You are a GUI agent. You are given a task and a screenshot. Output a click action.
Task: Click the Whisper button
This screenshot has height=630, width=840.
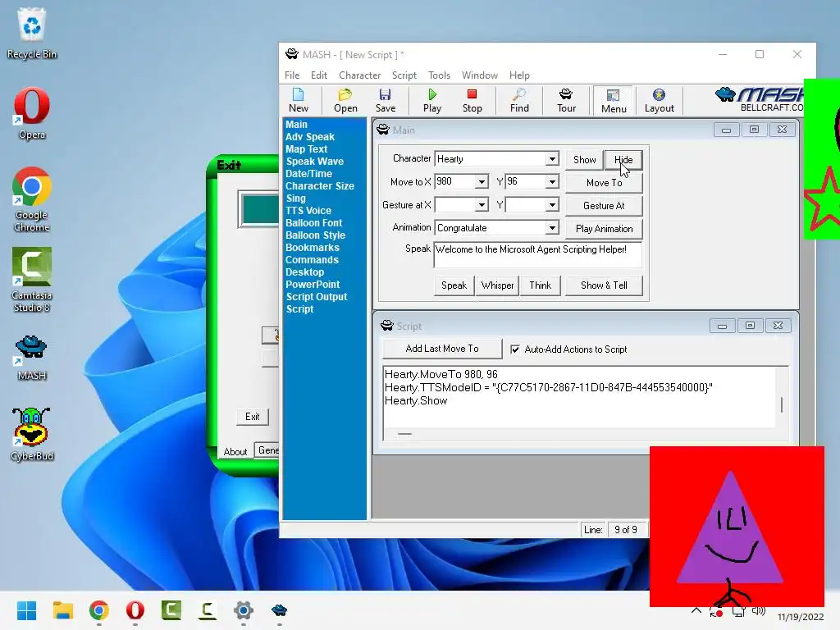point(497,285)
